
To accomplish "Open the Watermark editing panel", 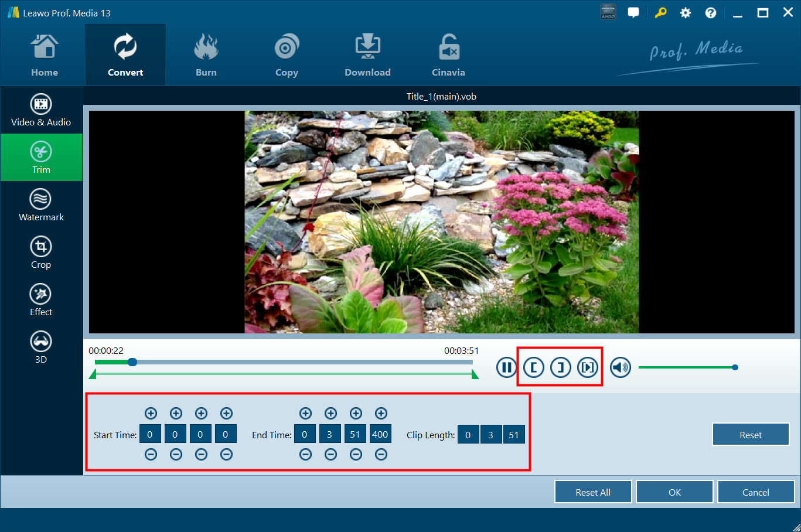I will 41,205.
